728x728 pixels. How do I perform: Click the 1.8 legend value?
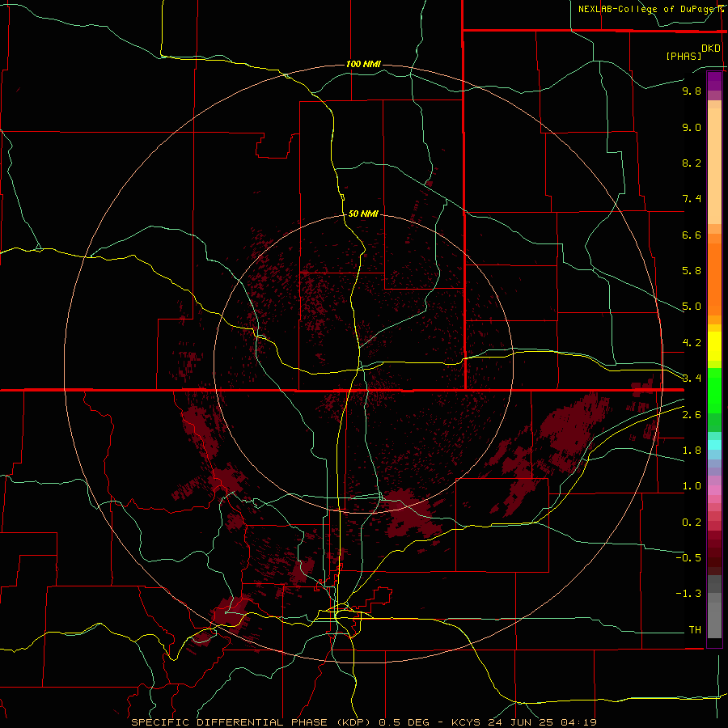692,451
